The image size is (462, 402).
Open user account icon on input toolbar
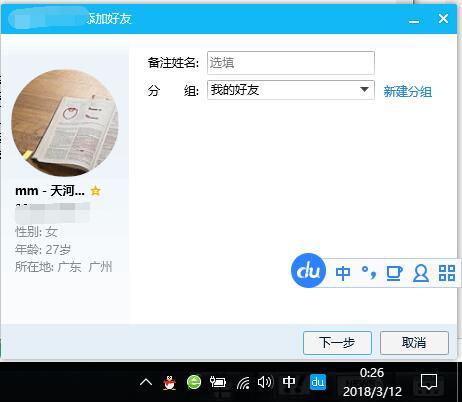[421, 273]
